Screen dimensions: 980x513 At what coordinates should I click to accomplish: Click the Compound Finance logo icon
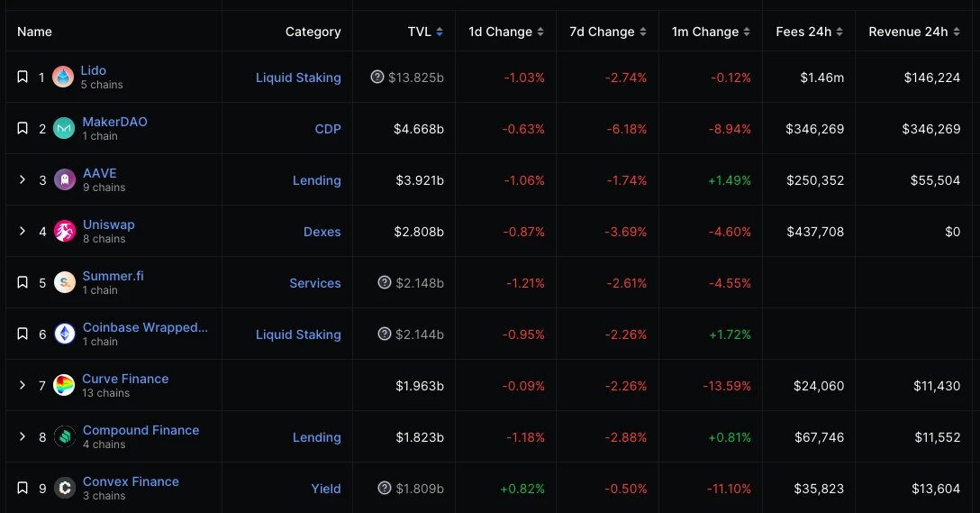[64, 437]
